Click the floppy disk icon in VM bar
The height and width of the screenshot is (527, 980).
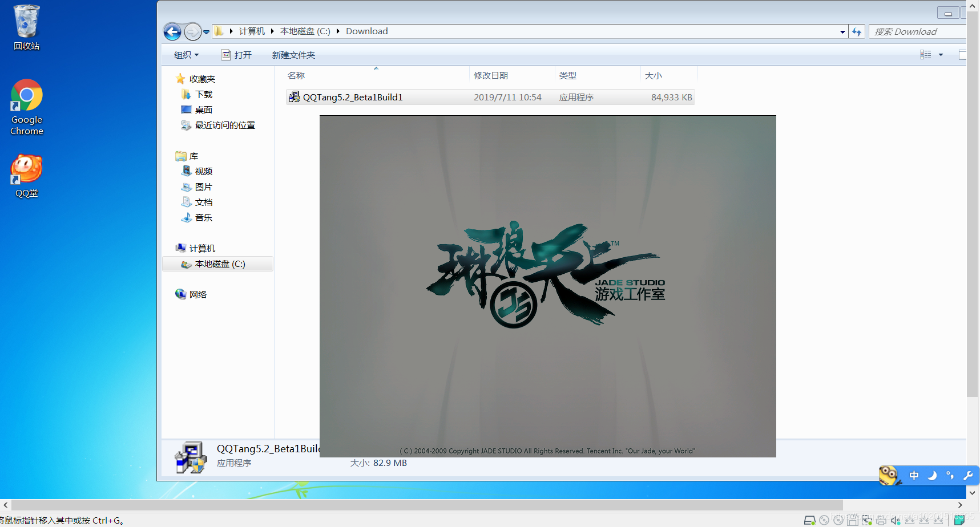coord(852,520)
